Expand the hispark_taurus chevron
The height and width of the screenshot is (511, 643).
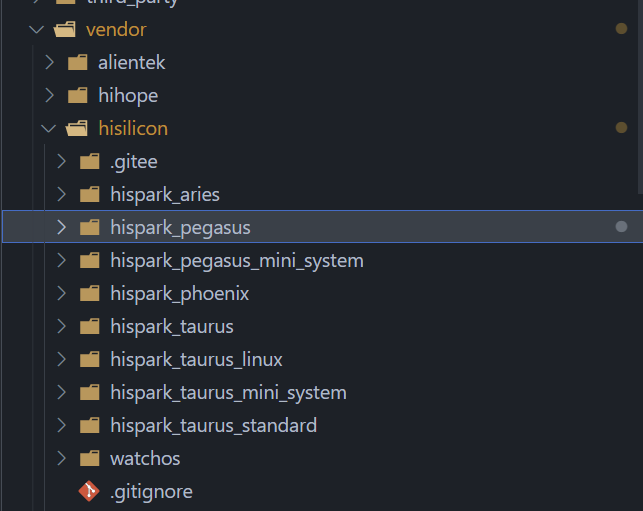tap(62, 326)
